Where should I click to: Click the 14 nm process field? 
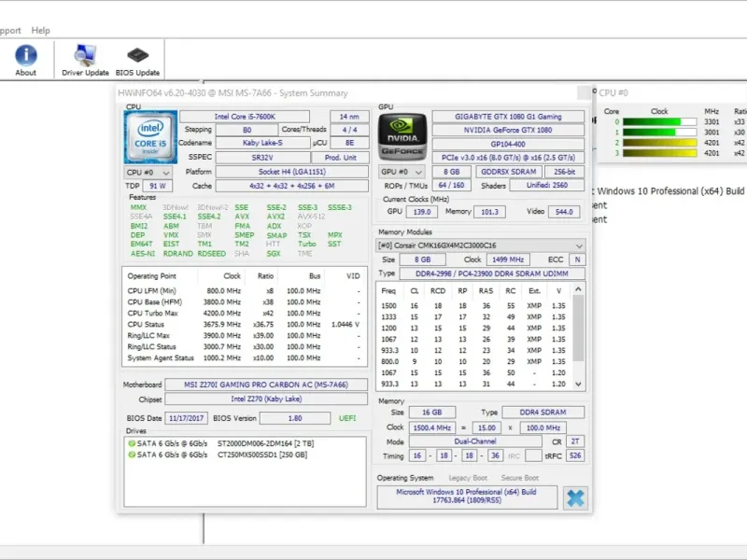(x=349, y=117)
